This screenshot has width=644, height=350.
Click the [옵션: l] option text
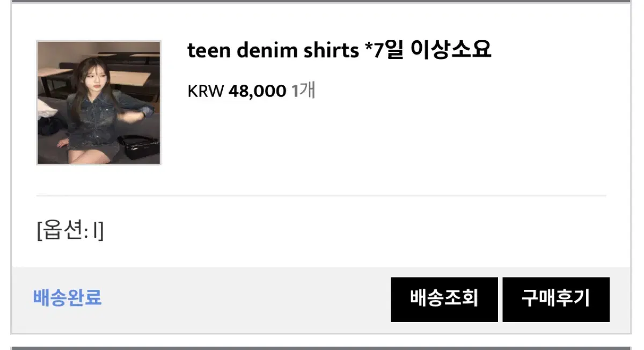(70, 232)
